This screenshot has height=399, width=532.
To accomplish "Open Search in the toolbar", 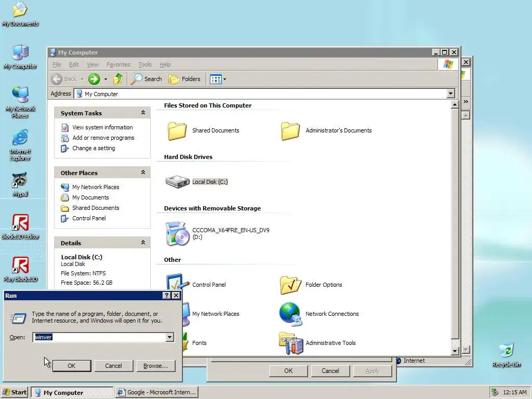I will pos(147,79).
